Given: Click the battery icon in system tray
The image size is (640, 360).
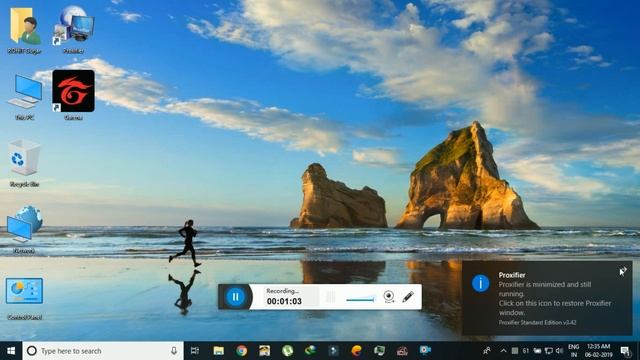Looking at the screenshot, I should pyautogui.click(x=537, y=351).
